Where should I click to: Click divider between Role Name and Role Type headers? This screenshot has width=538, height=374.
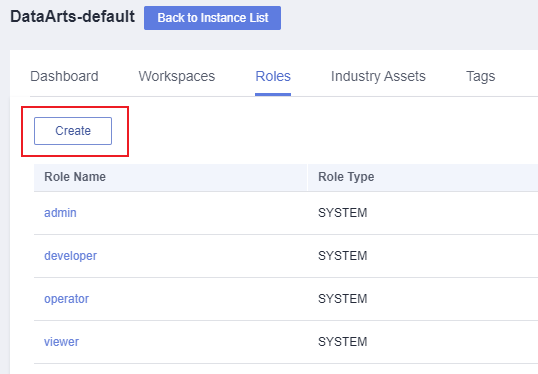click(x=307, y=177)
